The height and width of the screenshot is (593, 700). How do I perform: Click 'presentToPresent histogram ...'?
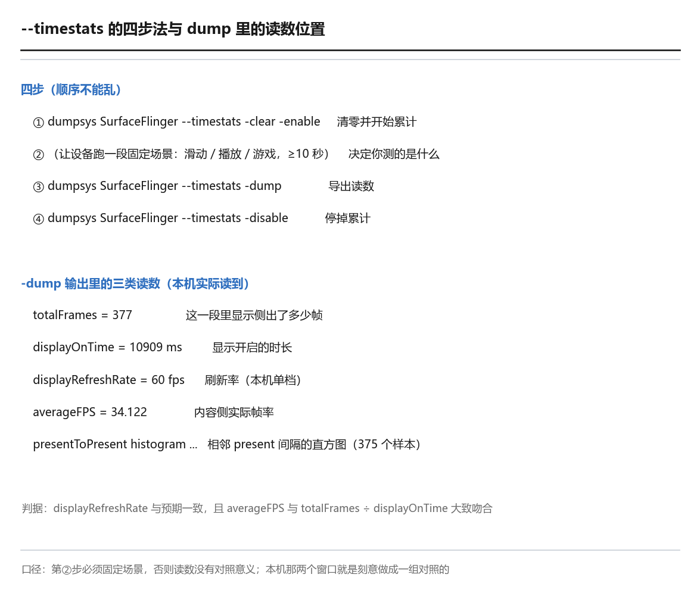[115, 444]
